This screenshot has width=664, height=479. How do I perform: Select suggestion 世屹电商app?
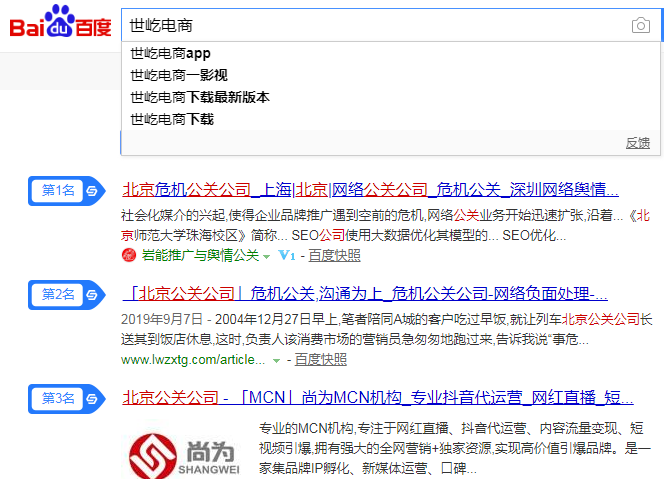pos(390,53)
